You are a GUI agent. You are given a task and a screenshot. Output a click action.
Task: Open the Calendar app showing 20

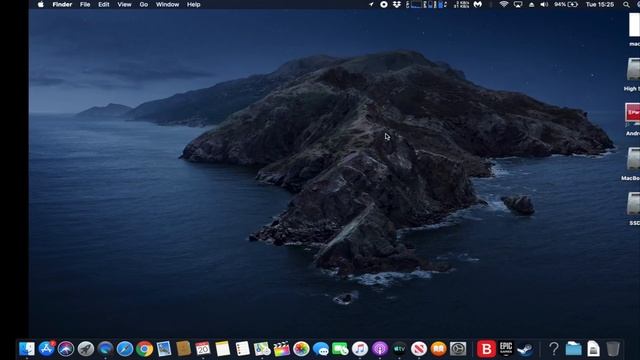click(x=203, y=349)
